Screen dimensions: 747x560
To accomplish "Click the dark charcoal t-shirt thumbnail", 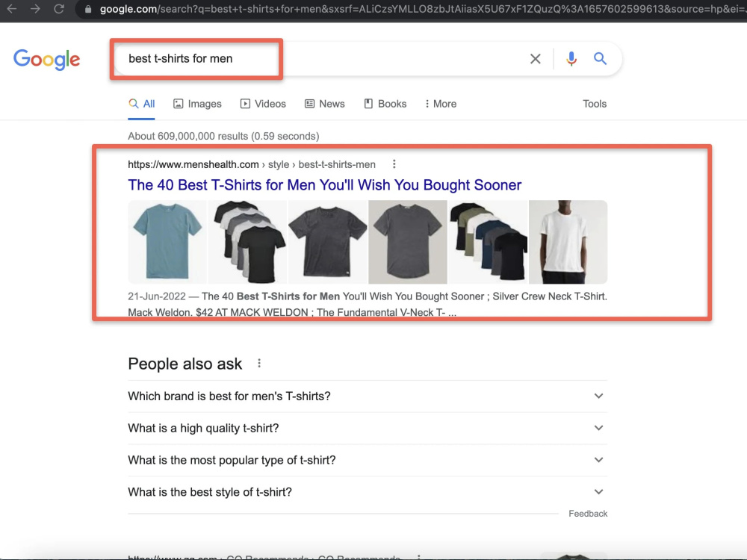I will coord(328,242).
